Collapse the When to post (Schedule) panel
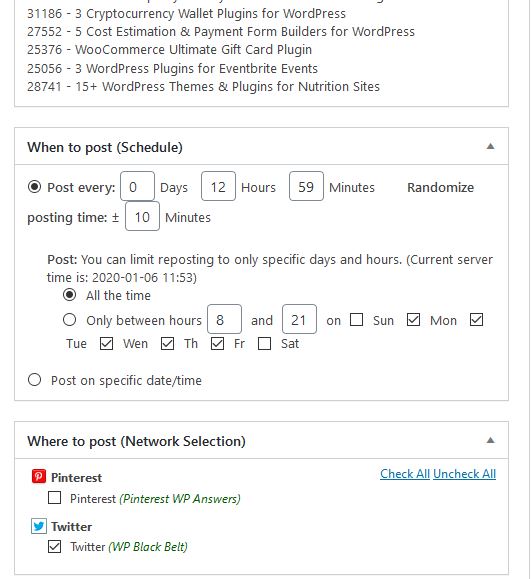Image resolution: width=531 pixels, height=579 pixels. 490,147
